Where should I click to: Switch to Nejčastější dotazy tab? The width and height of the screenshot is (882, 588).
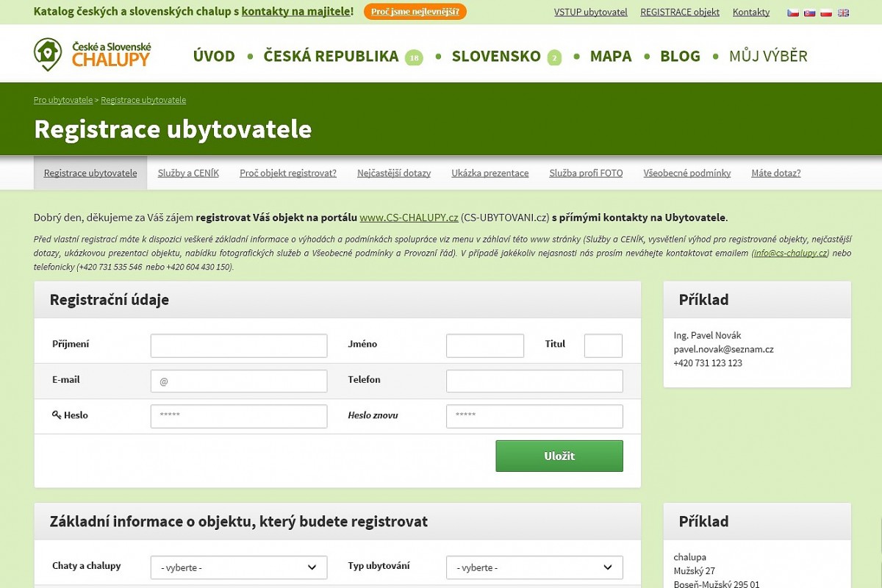tap(394, 173)
